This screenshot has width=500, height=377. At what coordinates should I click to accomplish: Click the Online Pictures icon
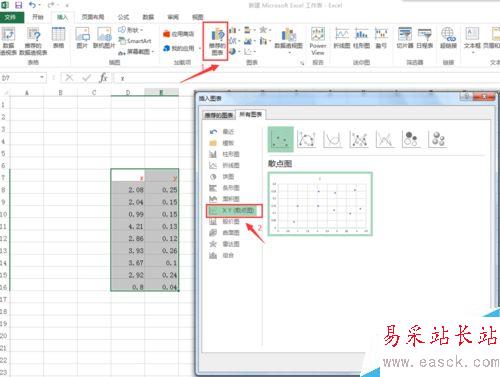pyautogui.click(x=104, y=38)
